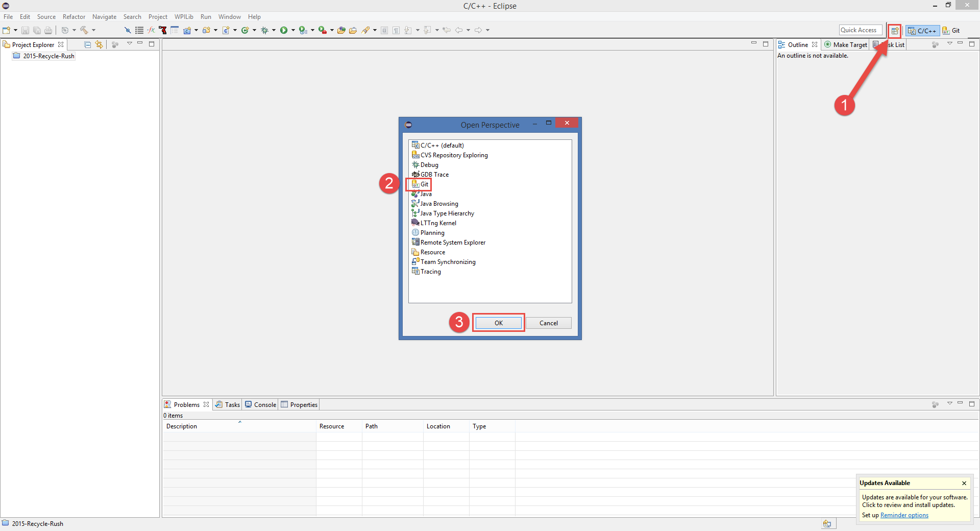Toggle Link with Editor in Project Explorer
Image resolution: width=980 pixels, height=531 pixels.
point(99,44)
